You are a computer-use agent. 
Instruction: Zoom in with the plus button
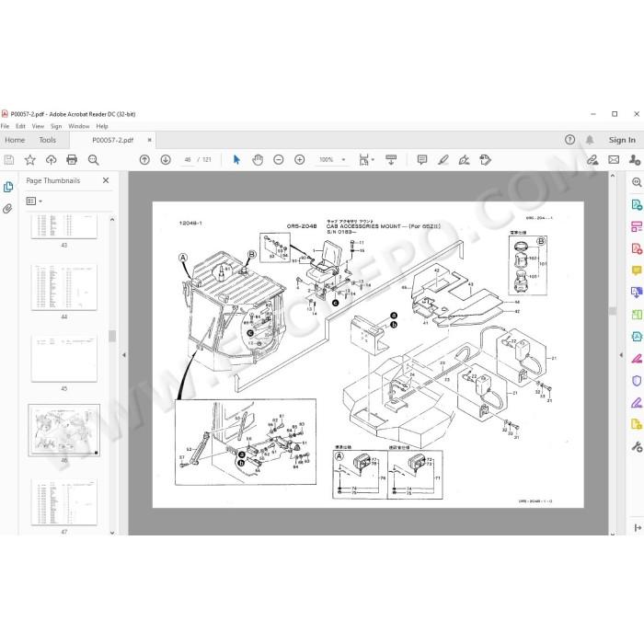click(x=300, y=160)
